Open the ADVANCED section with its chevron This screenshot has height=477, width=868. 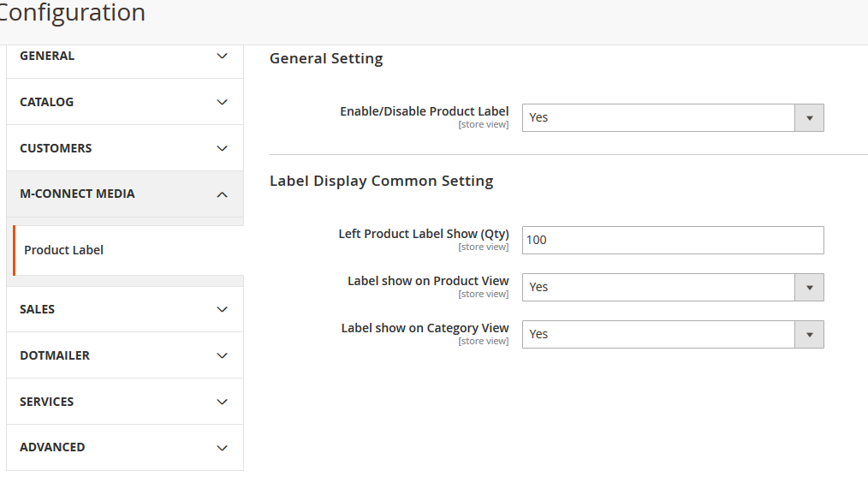tap(222, 448)
